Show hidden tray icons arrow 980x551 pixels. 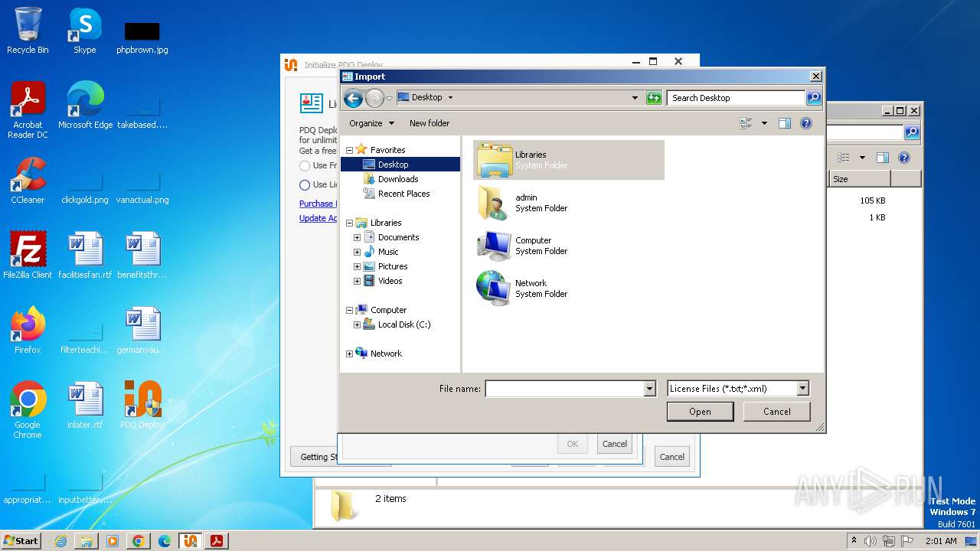click(x=854, y=541)
